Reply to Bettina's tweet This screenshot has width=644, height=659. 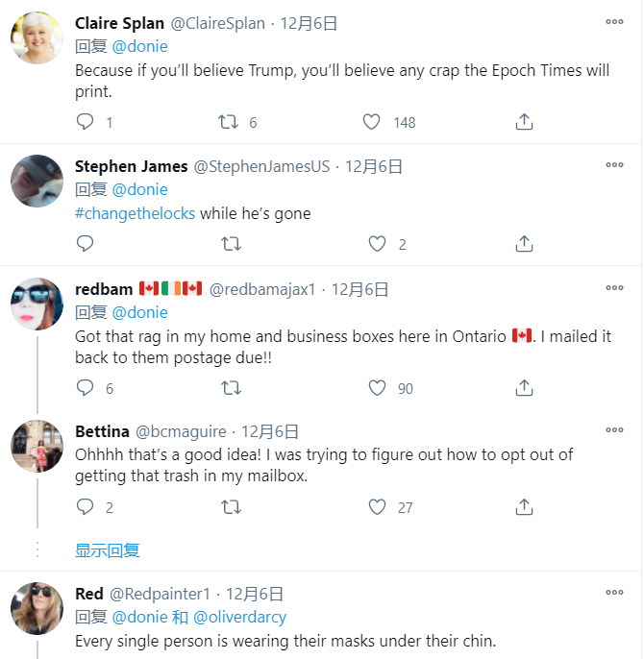(86, 507)
